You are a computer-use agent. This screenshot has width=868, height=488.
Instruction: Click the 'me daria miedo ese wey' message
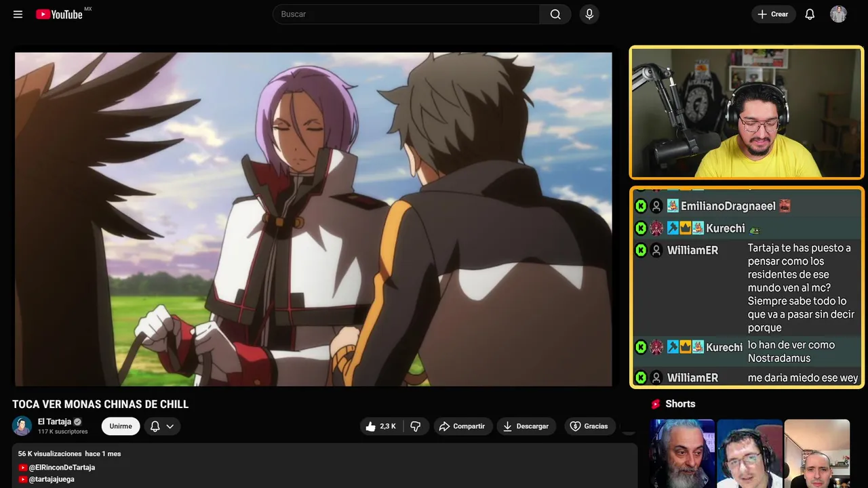coord(803,378)
